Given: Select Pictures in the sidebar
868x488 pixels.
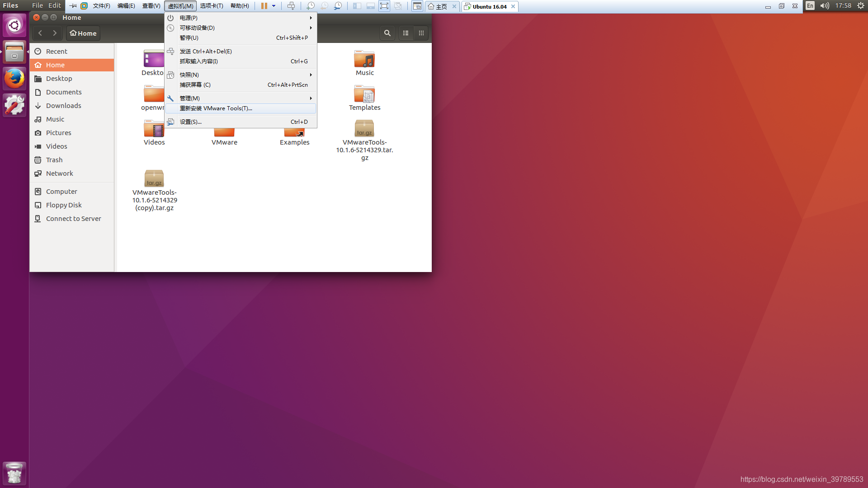Looking at the screenshot, I should [72, 133].
